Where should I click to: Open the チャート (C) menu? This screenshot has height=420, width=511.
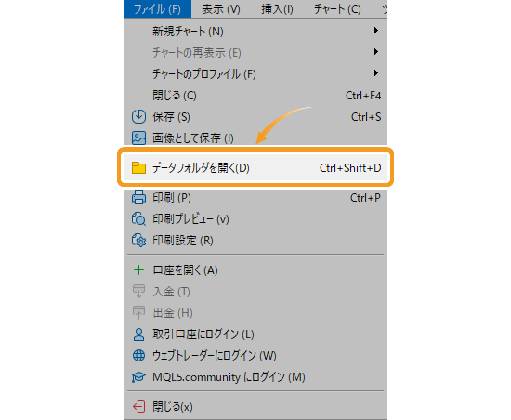(x=337, y=9)
